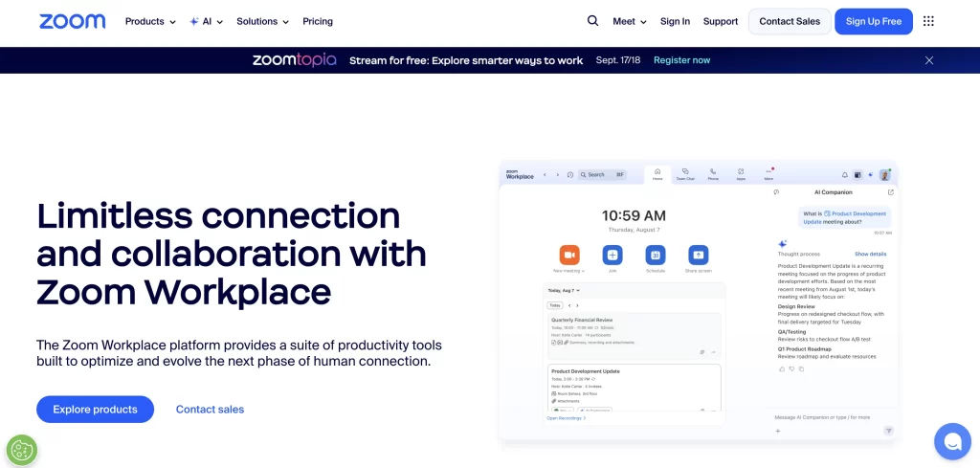980x468 pixels.
Task: Click the Message AI Companion input field
Action: [x=822, y=417]
